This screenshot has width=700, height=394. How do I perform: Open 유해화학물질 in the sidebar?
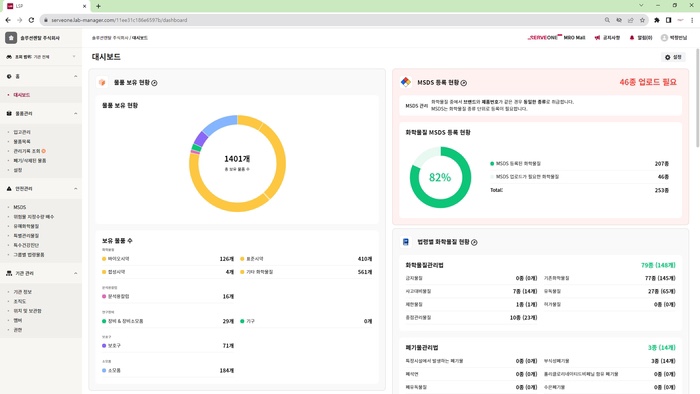[x=26, y=226]
